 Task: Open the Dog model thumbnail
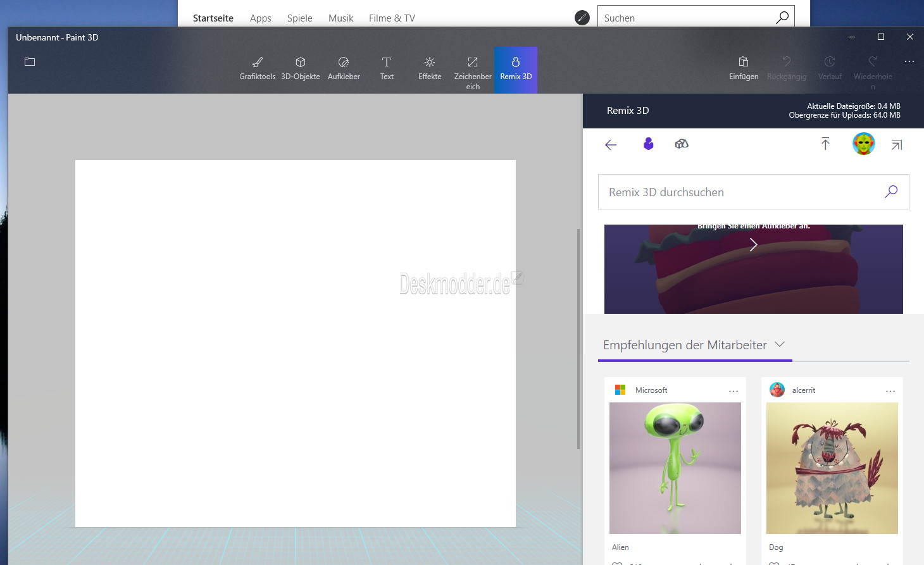(832, 468)
